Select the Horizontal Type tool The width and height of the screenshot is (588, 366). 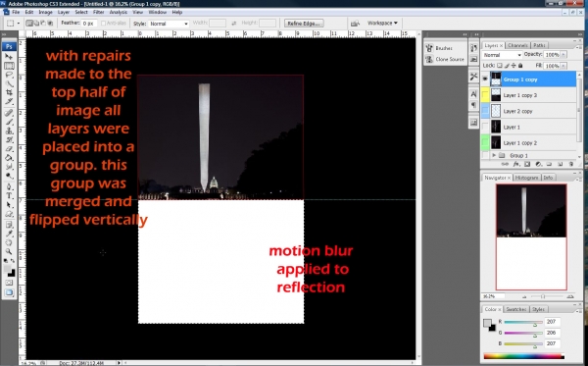click(x=9, y=195)
